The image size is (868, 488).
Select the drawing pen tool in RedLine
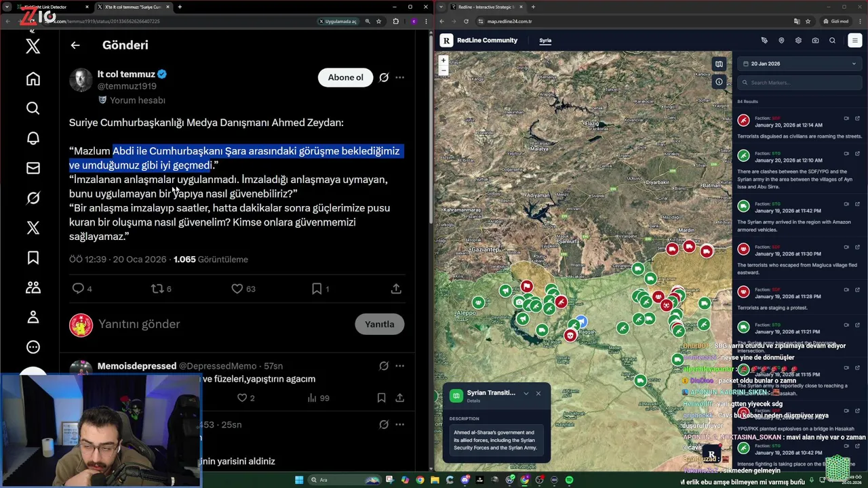764,41
